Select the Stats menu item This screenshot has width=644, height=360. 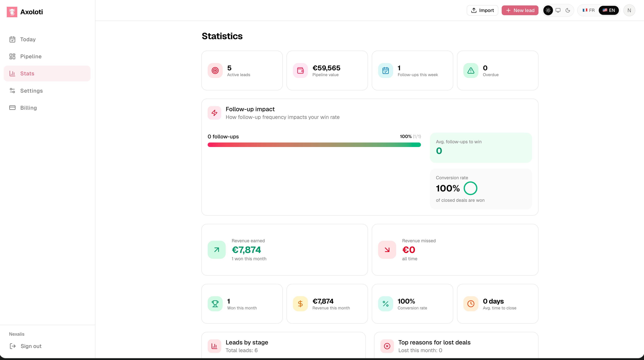point(47,73)
